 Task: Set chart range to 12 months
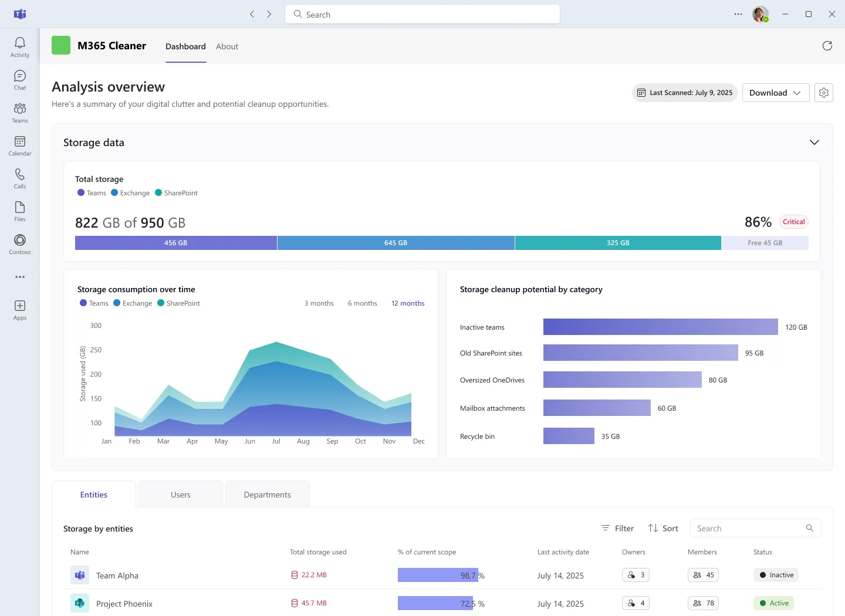point(408,303)
